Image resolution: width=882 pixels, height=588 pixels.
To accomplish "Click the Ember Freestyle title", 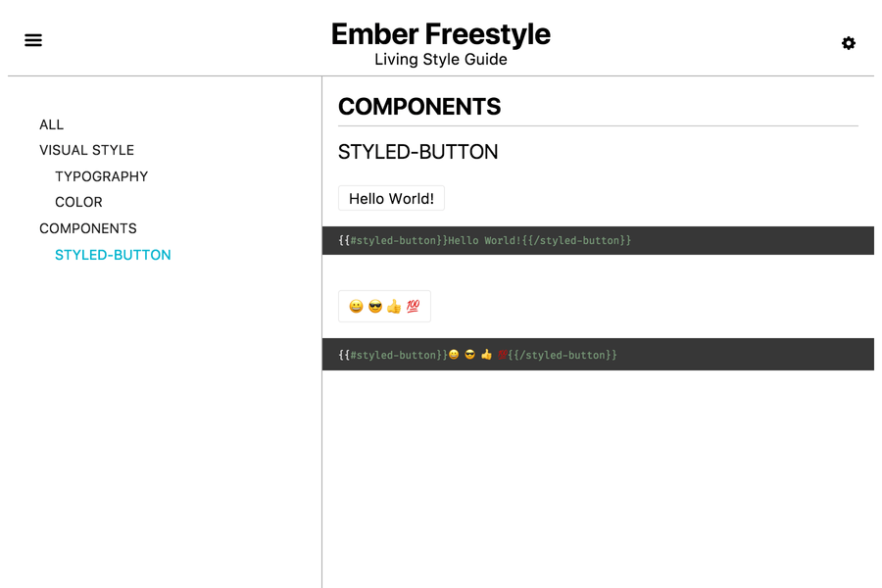I will pyautogui.click(x=441, y=33).
